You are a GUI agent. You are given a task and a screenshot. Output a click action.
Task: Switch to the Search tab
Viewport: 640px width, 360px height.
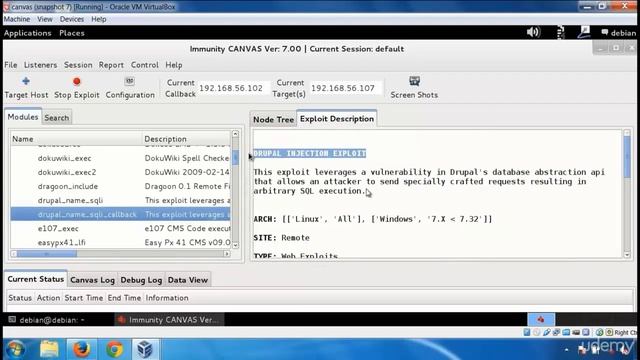pyautogui.click(x=57, y=118)
